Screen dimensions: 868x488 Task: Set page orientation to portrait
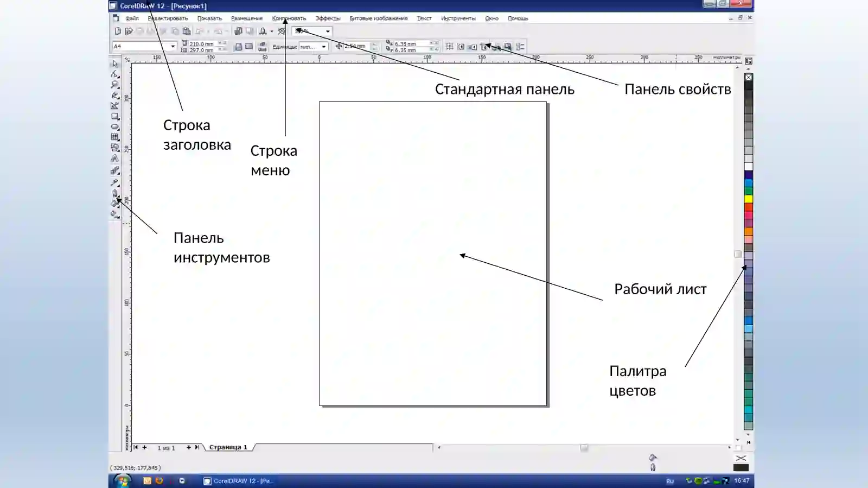click(238, 47)
